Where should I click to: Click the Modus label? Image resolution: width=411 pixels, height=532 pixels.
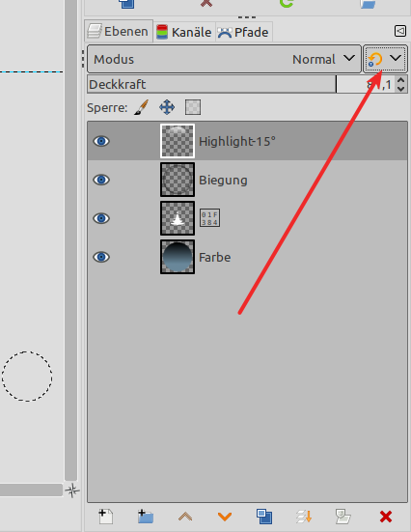tap(114, 59)
